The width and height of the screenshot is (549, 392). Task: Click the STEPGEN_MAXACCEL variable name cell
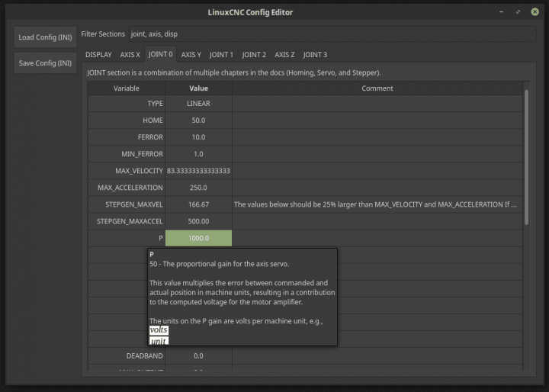[x=127, y=221]
